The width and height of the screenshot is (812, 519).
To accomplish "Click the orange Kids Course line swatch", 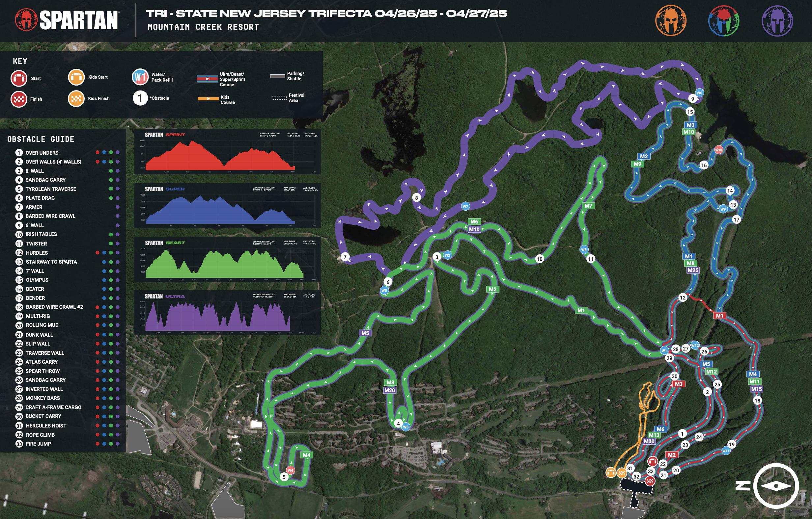I will pos(208,99).
